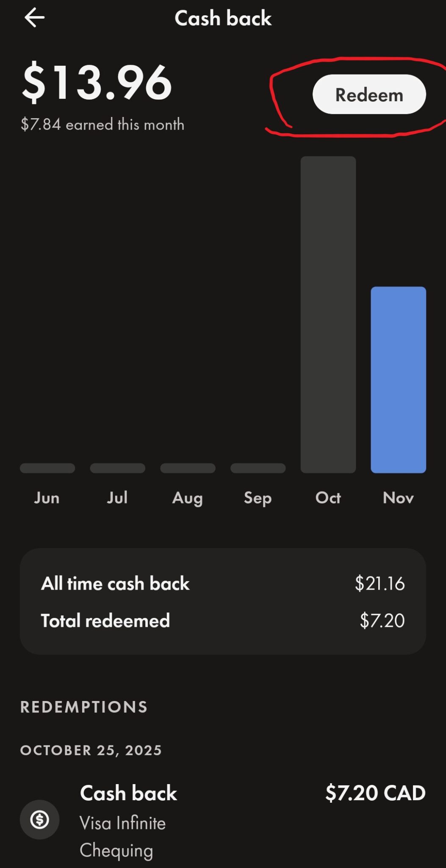
Task: Tap the back arrow icon
Action: coord(34,18)
